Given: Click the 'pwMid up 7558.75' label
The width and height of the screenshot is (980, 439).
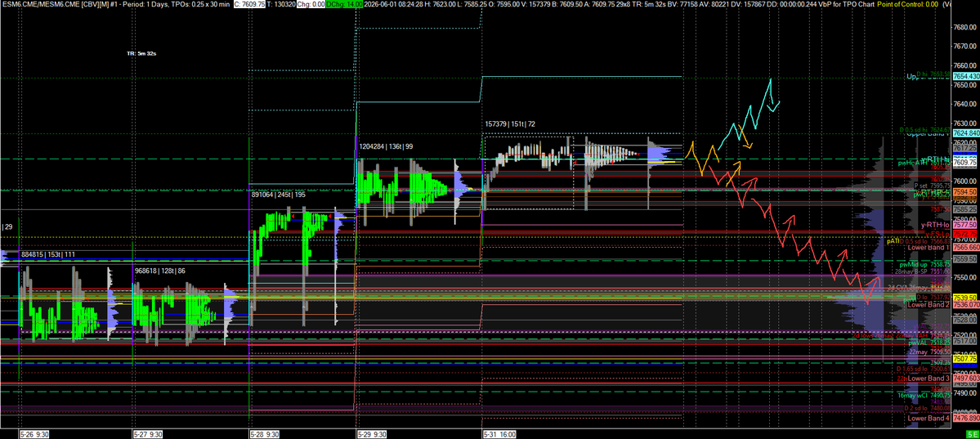Looking at the screenshot, I should (925, 265).
